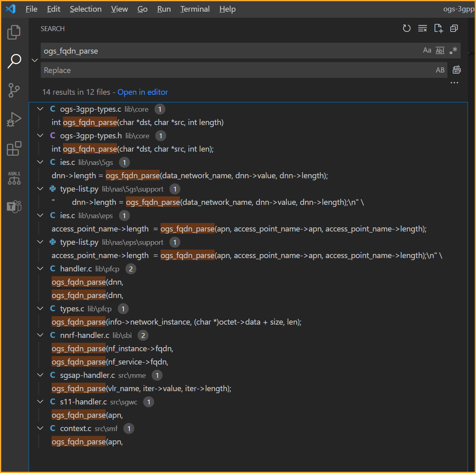Viewport: 476px width, 473px height.
Task: Toggle Preserve Case in Replace field
Action: pyautogui.click(x=440, y=70)
